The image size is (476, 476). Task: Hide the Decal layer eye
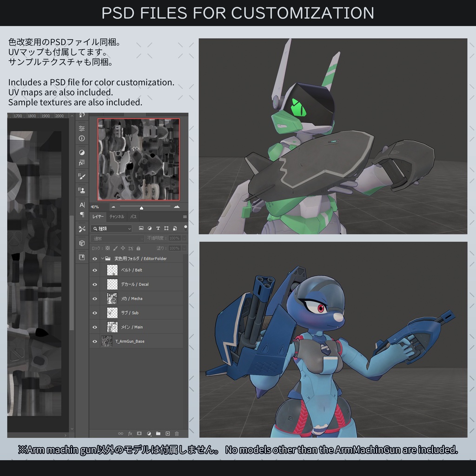pos(95,284)
